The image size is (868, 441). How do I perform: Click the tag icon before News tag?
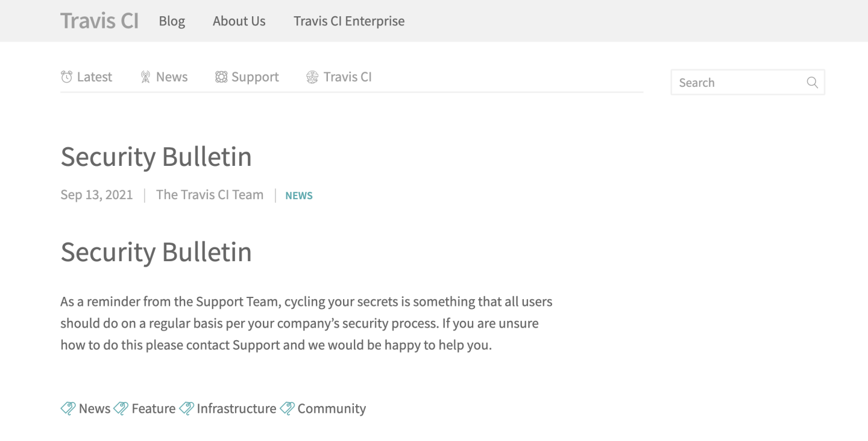point(68,408)
